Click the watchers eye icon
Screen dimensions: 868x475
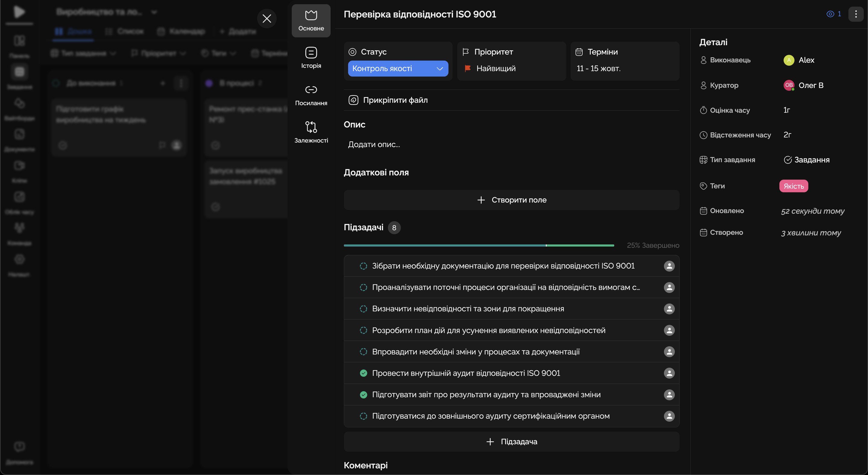pyautogui.click(x=830, y=14)
